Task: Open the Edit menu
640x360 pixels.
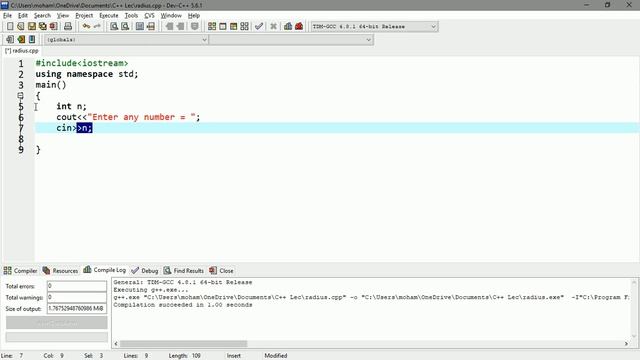Action: click(23, 16)
